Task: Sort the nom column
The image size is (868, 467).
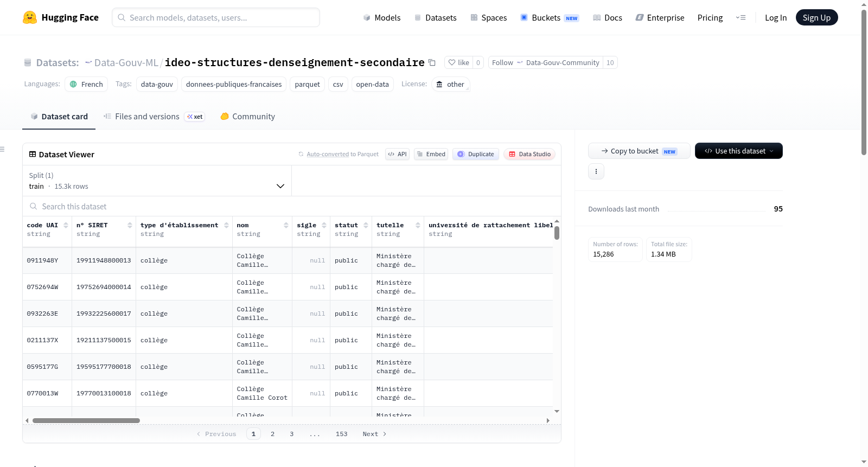Action: 286,225
